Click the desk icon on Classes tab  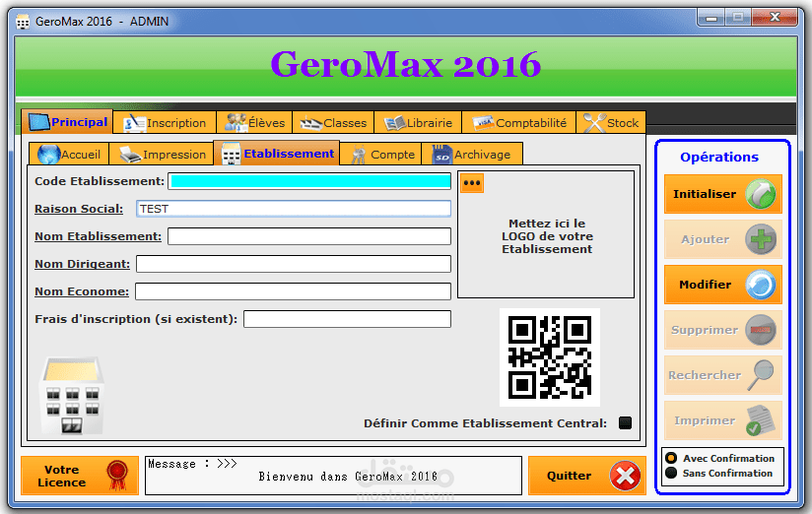[311, 124]
